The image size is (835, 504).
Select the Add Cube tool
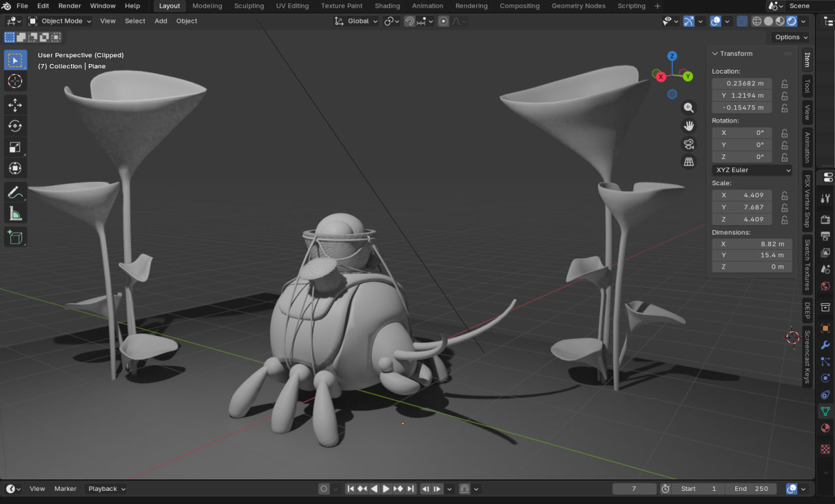(16, 237)
